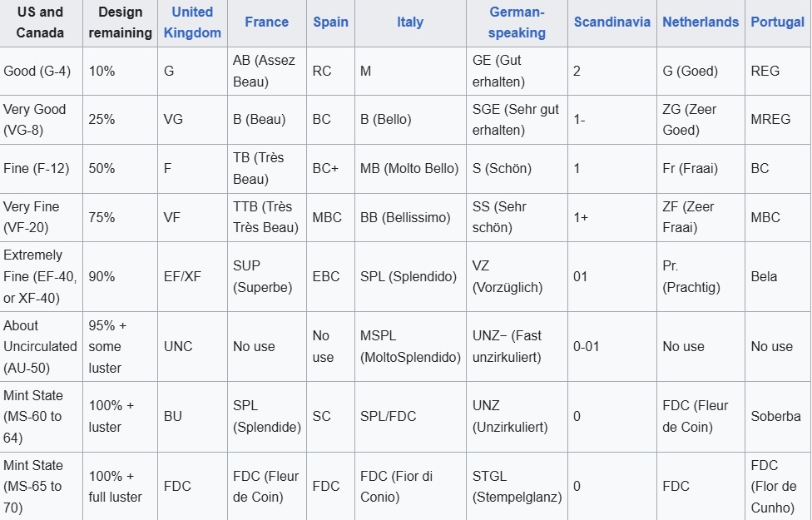The width and height of the screenshot is (812, 520).
Task: Open the Netherlands header link
Action: point(701,22)
